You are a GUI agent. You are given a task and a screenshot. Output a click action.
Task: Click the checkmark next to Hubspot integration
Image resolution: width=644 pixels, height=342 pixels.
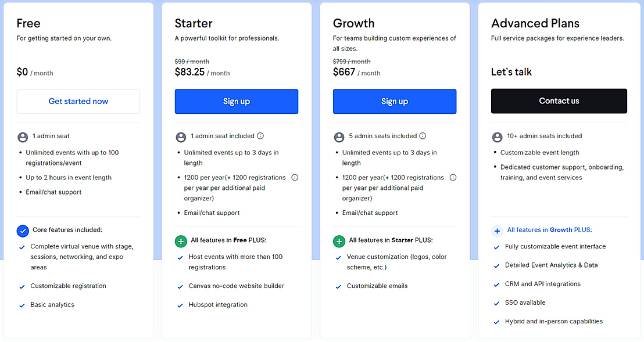(x=180, y=305)
